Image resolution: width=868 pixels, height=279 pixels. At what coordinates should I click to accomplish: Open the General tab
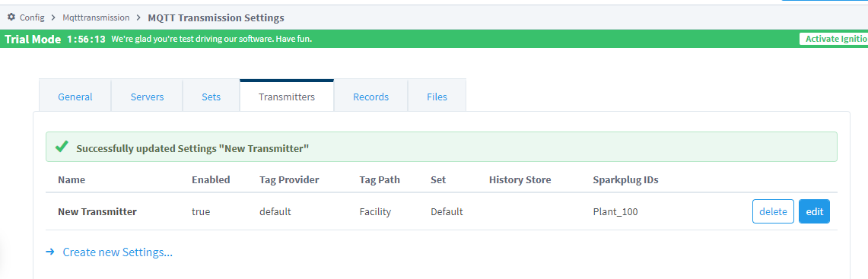[75, 97]
